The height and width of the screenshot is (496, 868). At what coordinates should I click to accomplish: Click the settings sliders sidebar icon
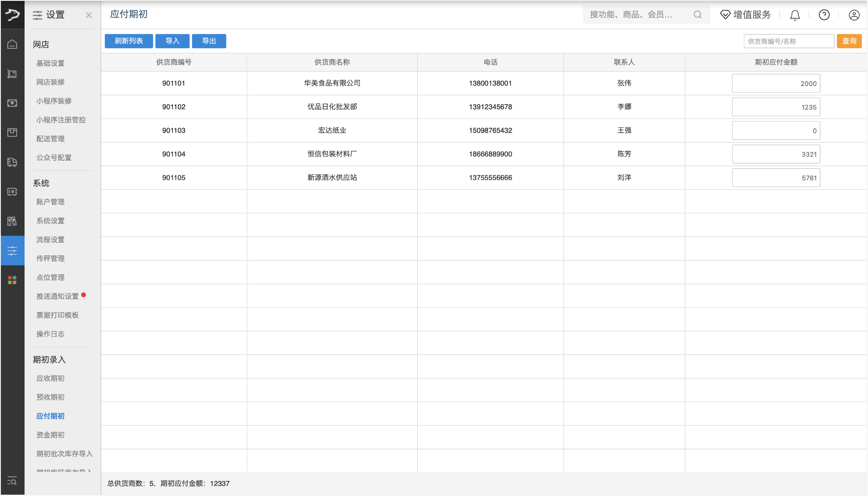coord(12,251)
